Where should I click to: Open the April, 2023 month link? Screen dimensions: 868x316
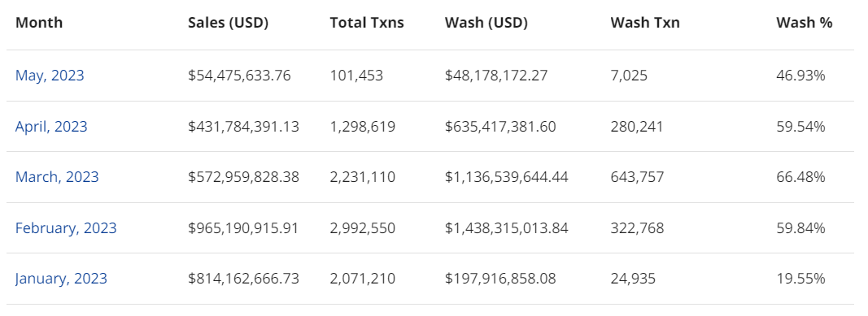51,127
